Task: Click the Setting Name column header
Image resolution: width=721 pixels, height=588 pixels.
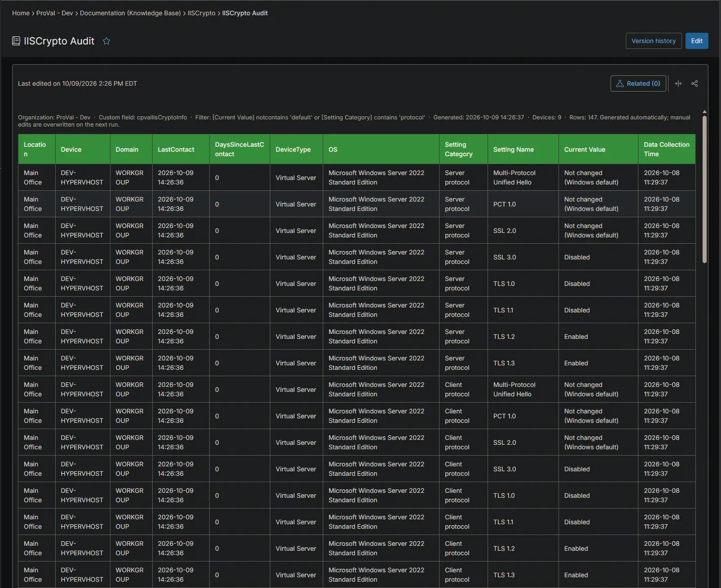Action: click(523, 149)
